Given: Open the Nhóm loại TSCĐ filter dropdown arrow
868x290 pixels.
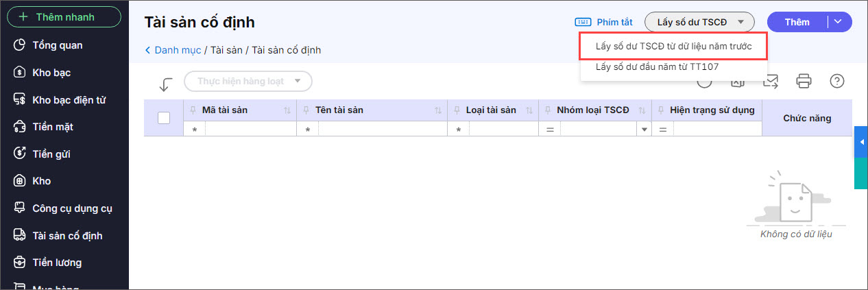Looking at the screenshot, I should tap(644, 130).
